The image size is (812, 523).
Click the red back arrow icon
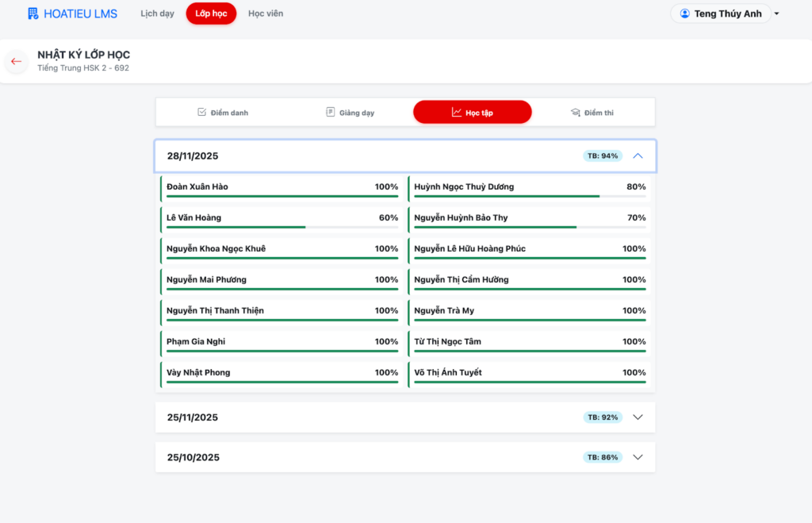tap(17, 61)
